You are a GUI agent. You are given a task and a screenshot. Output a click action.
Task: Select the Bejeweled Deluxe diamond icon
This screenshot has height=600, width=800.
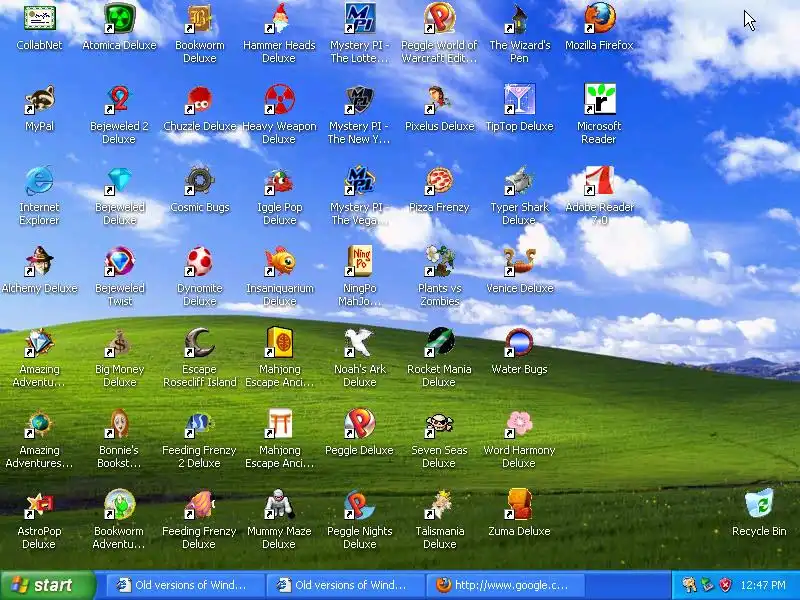[119, 181]
